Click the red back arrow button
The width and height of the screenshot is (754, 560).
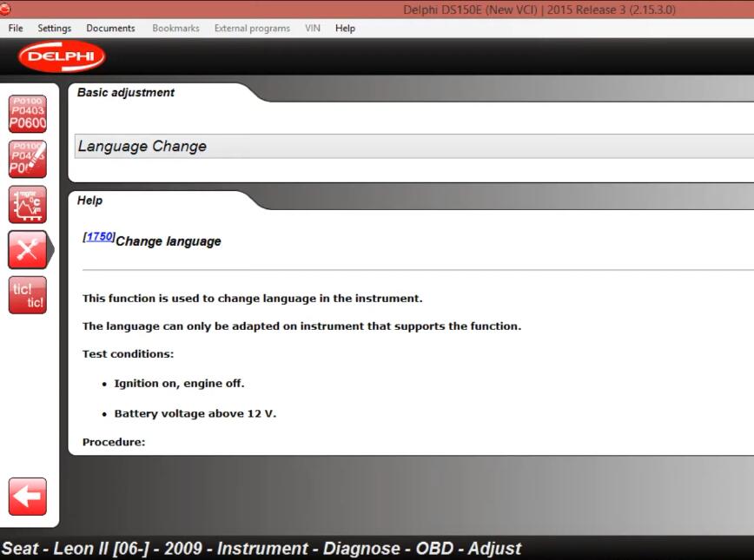tap(28, 496)
